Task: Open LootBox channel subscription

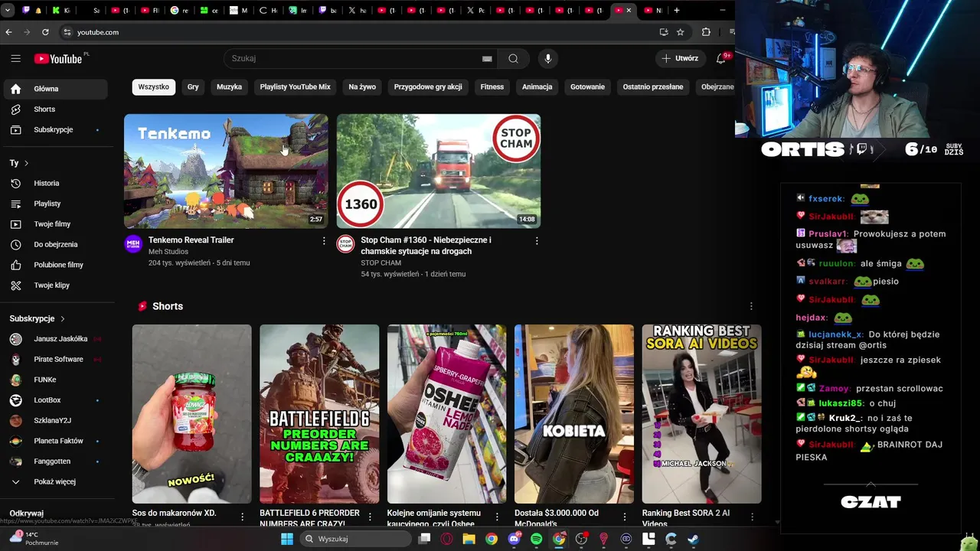Action: [54, 400]
